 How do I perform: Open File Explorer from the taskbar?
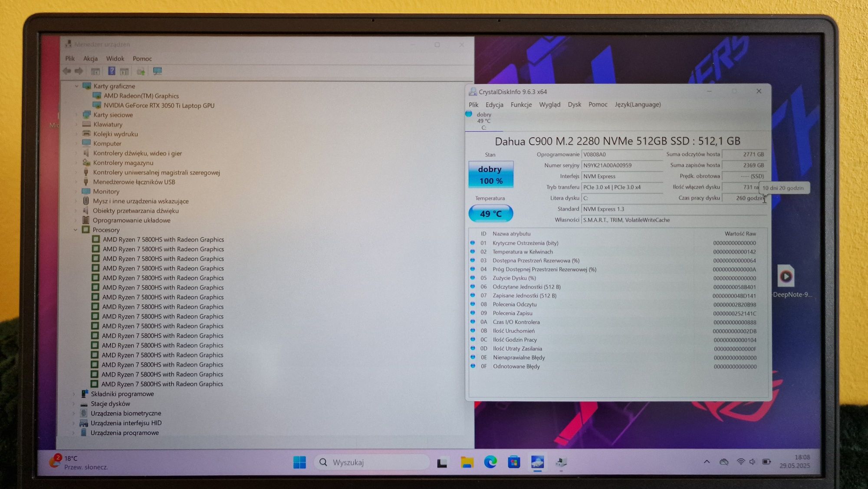[x=467, y=463]
